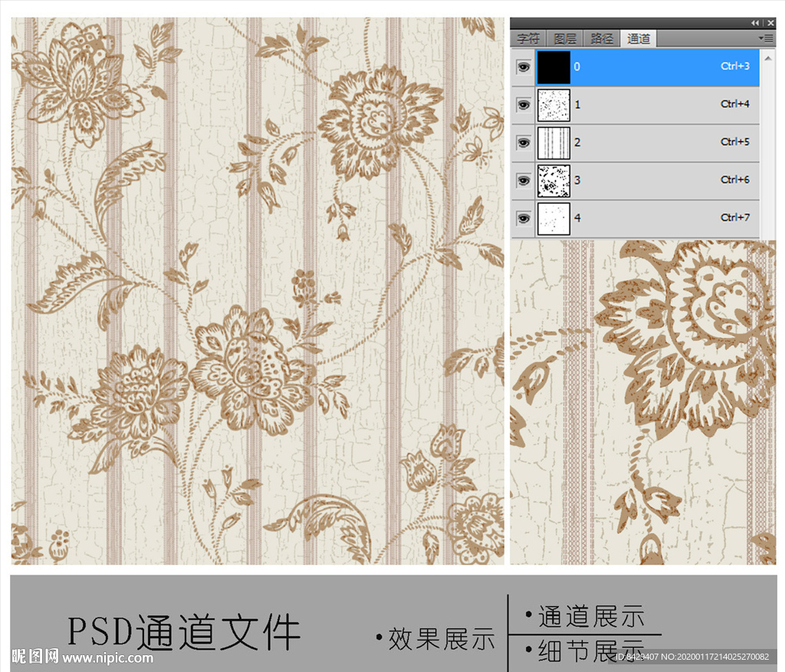Switch to the 字符 tab
Viewport: 785px width, 672px height.
[529, 38]
